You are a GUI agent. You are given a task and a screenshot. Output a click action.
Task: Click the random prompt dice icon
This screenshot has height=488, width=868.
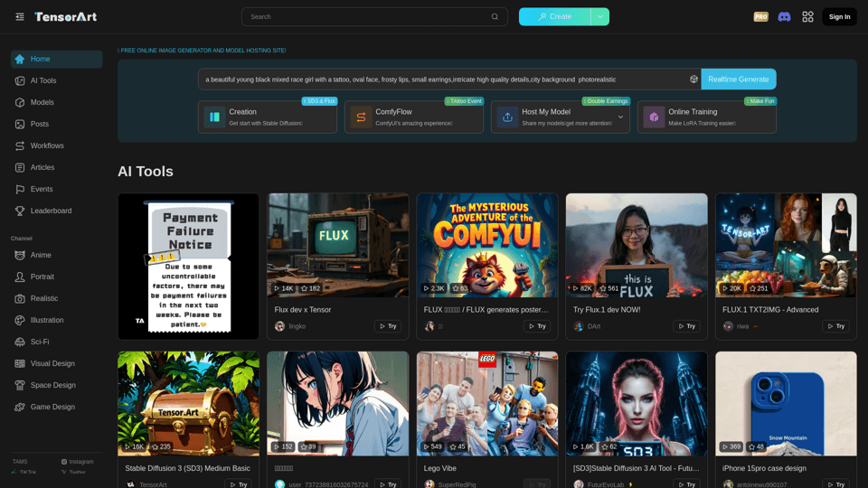click(693, 80)
